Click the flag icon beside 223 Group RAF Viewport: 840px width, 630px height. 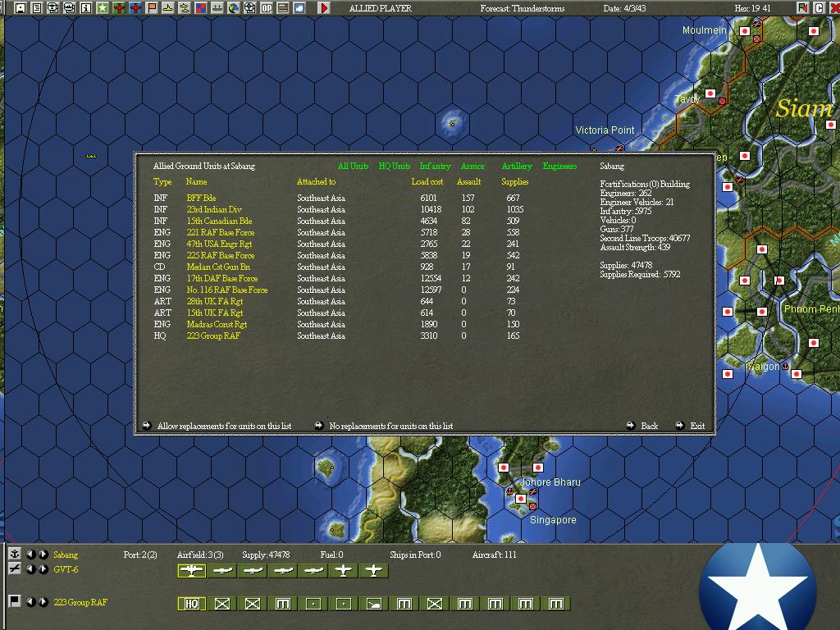(15, 601)
